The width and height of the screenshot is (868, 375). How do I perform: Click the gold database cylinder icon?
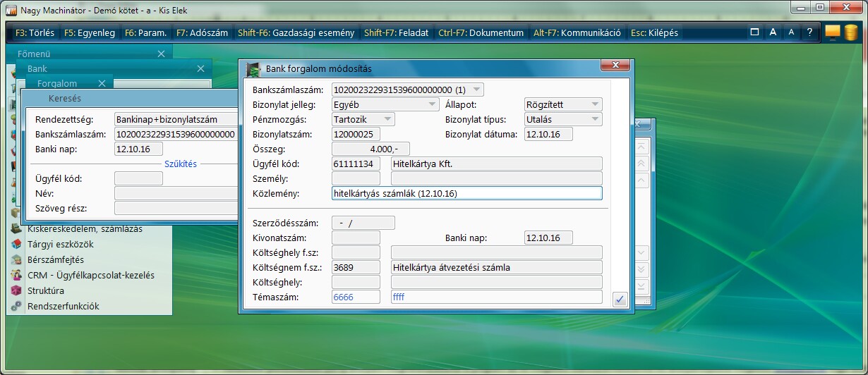click(x=851, y=32)
